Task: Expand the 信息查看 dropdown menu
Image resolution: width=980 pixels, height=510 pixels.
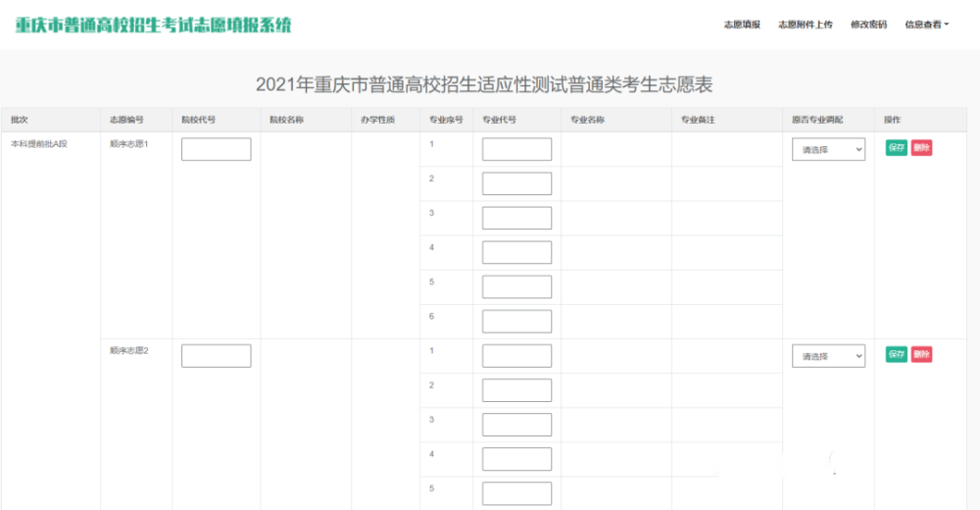Action: [926, 25]
